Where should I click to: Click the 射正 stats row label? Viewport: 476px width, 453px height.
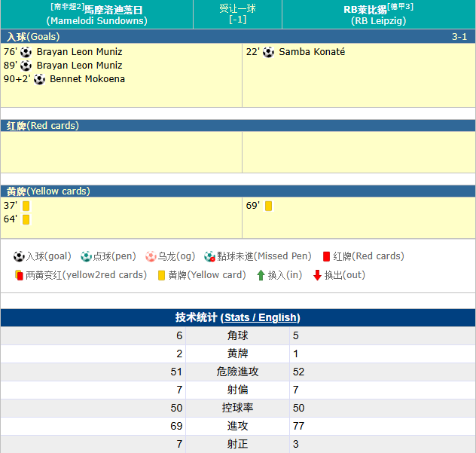pyautogui.click(x=238, y=444)
